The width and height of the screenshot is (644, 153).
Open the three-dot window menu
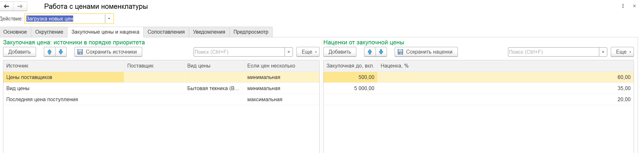pyautogui.click(x=623, y=6)
